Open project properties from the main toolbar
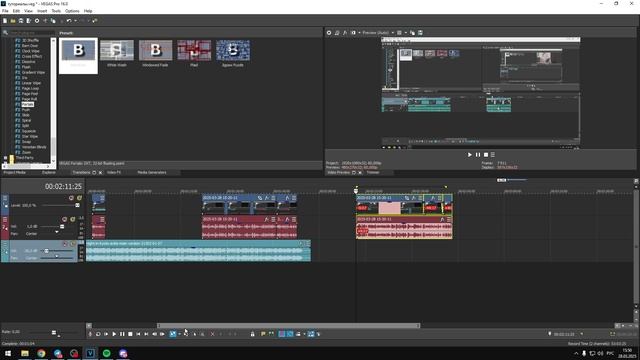Screen dimensions: 640x360 (37, 21)
